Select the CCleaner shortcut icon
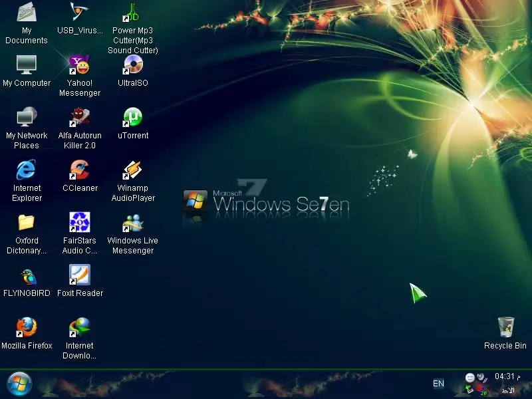Screen dimensions: 532x399 79,170
